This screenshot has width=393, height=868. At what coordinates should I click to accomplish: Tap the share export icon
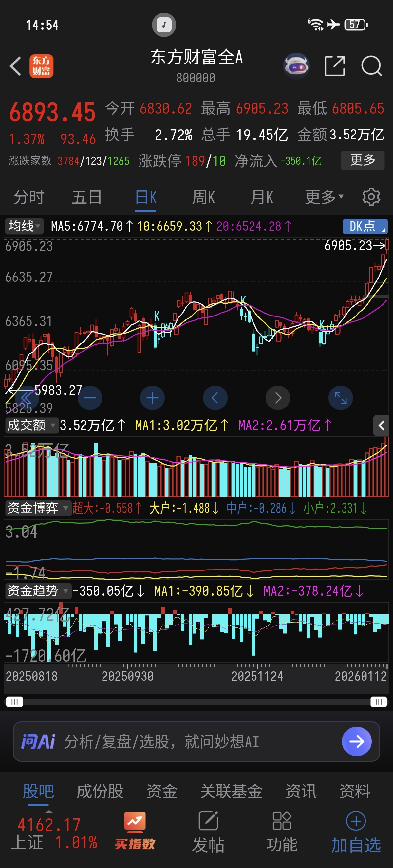pos(334,66)
